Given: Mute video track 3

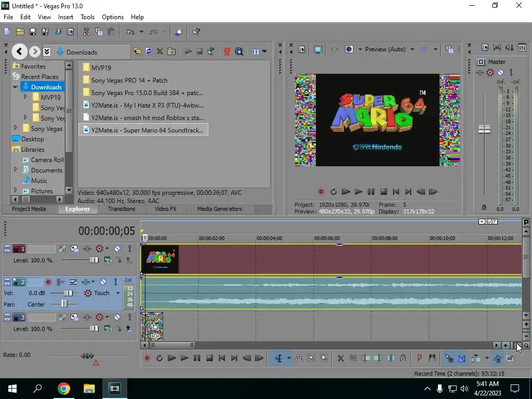Looking at the screenshot, I should click(x=117, y=317).
